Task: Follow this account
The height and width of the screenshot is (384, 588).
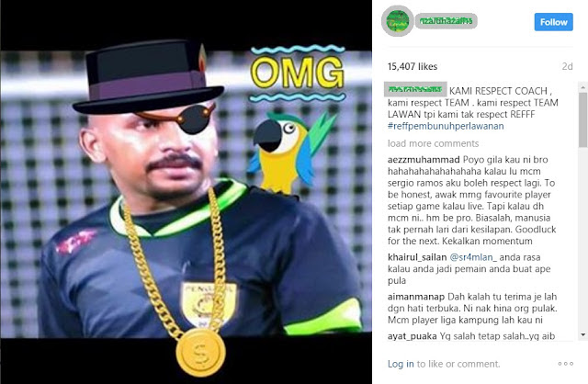Action: click(553, 22)
